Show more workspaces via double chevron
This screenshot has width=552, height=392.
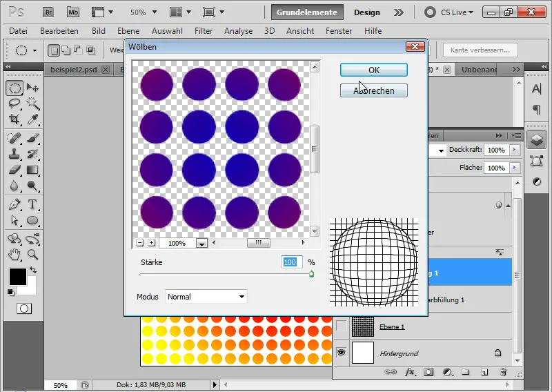(399, 12)
